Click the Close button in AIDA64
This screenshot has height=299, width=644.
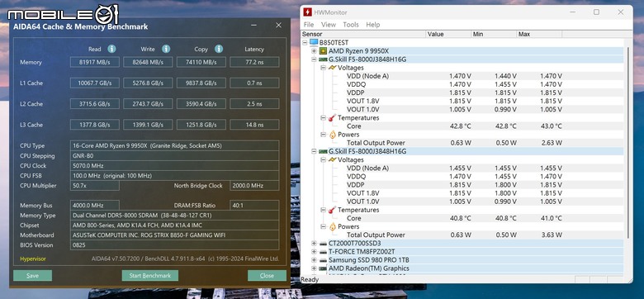click(x=267, y=276)
